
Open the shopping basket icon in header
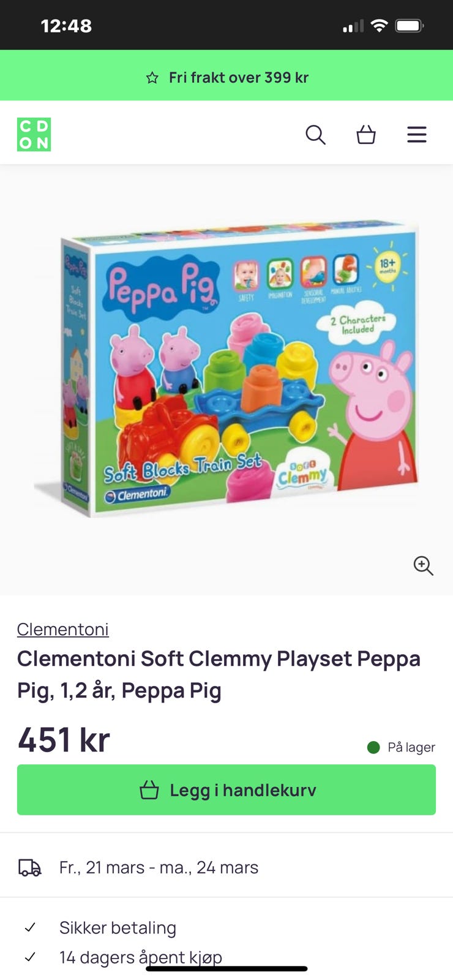[x=366, y=134]
